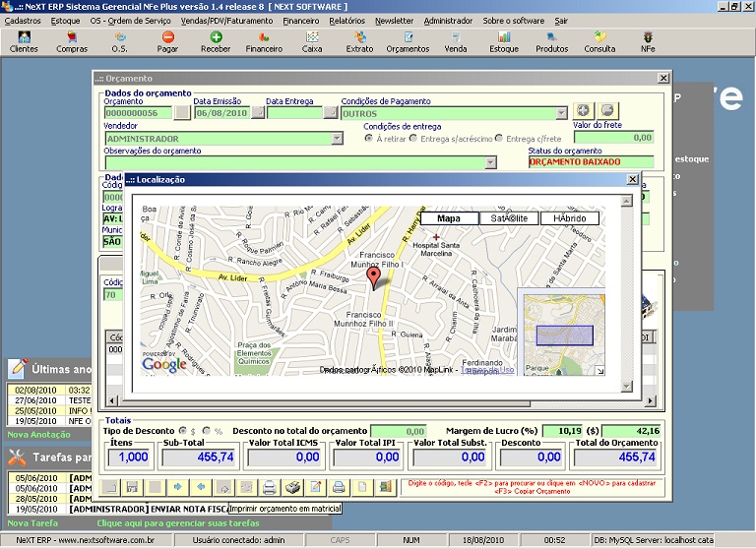
Task: Click the blue right arrow icon
Action: (x=178, y=487)
